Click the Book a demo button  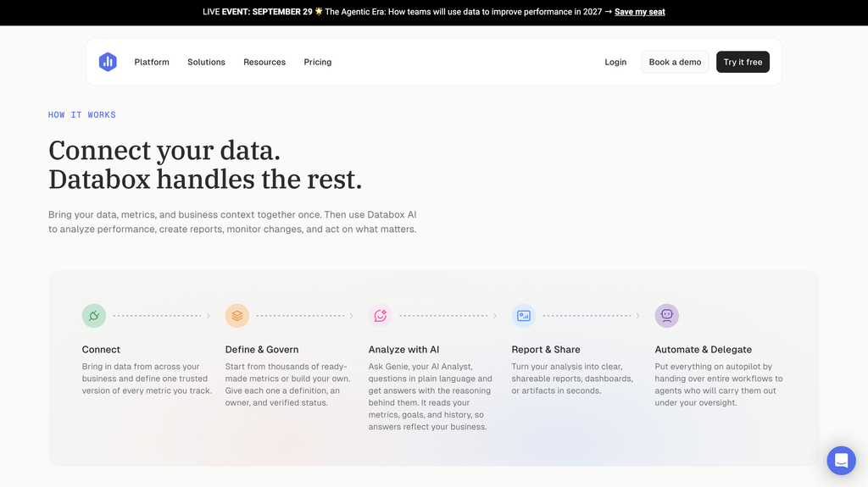click(x=675, y=62)
